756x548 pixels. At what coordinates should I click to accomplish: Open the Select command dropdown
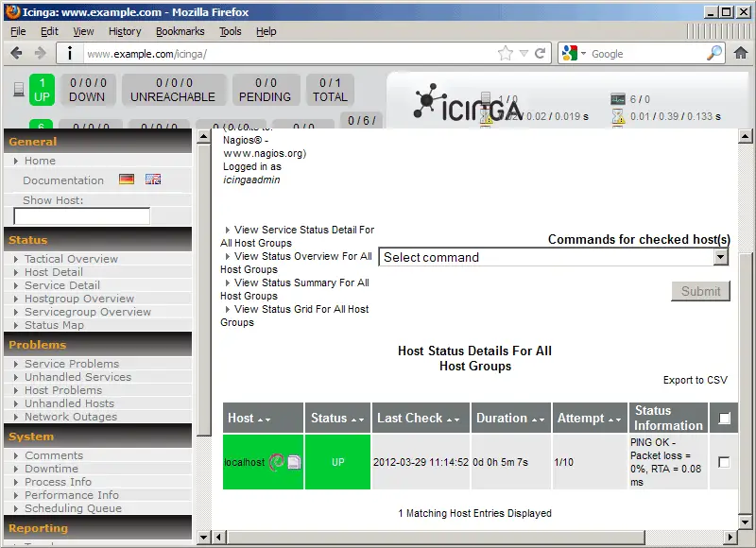[554, 257]
